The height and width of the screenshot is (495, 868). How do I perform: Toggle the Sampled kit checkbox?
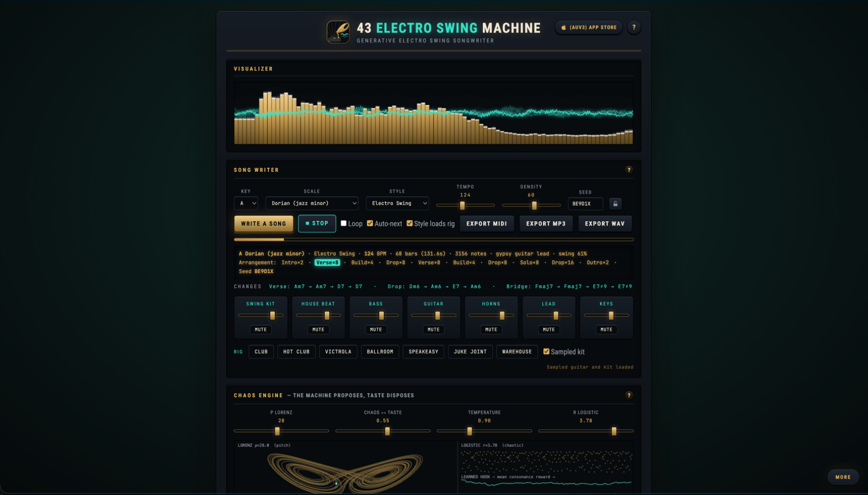546,352
